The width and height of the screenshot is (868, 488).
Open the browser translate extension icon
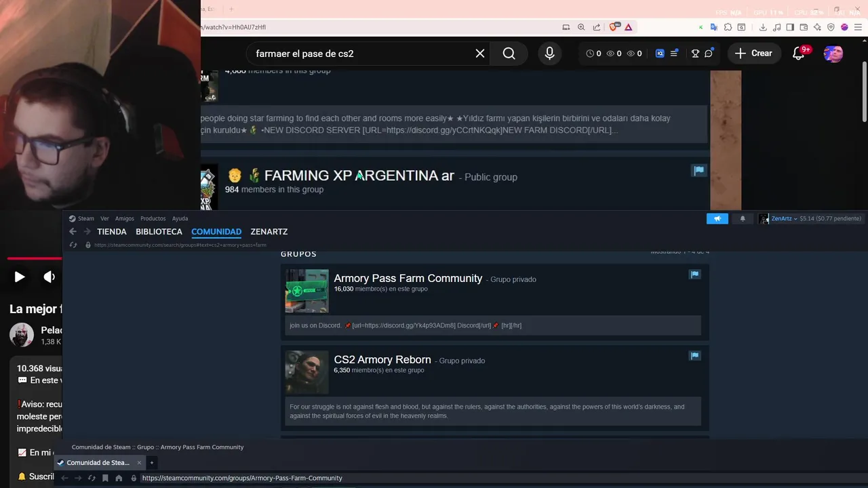pyautogui.click(x=713, y=27)
